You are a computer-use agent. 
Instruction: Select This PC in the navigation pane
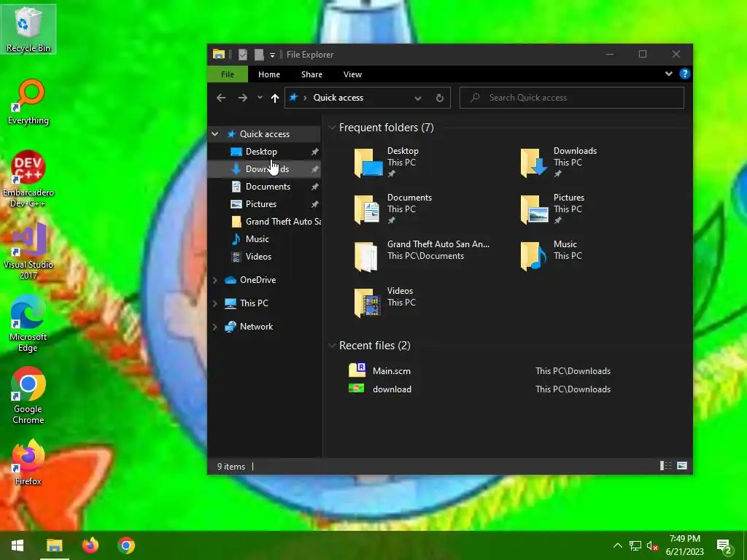pyautogui.click(x=253, y=303)
